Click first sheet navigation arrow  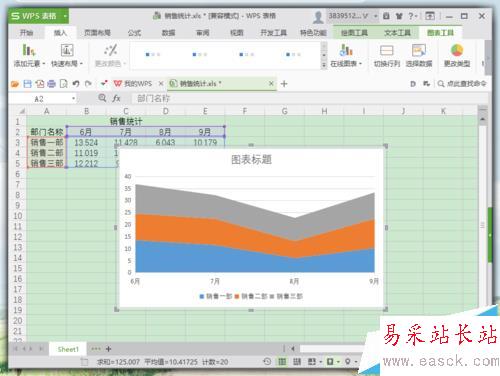coord(15,349)
